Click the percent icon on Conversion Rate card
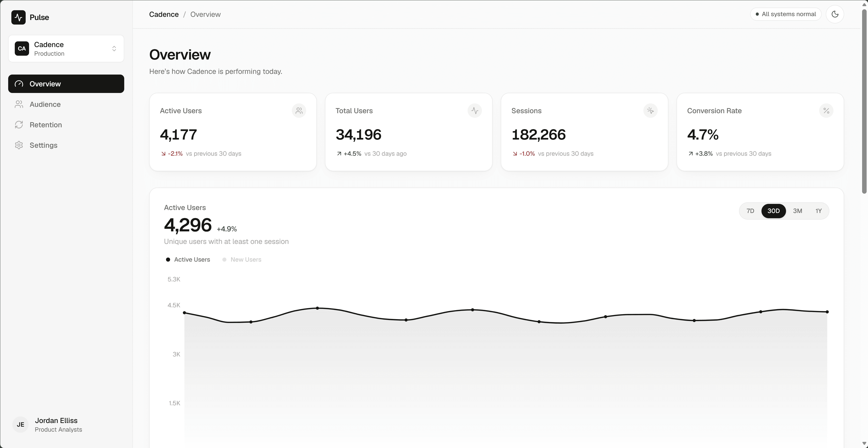 (x=826, y=111)
